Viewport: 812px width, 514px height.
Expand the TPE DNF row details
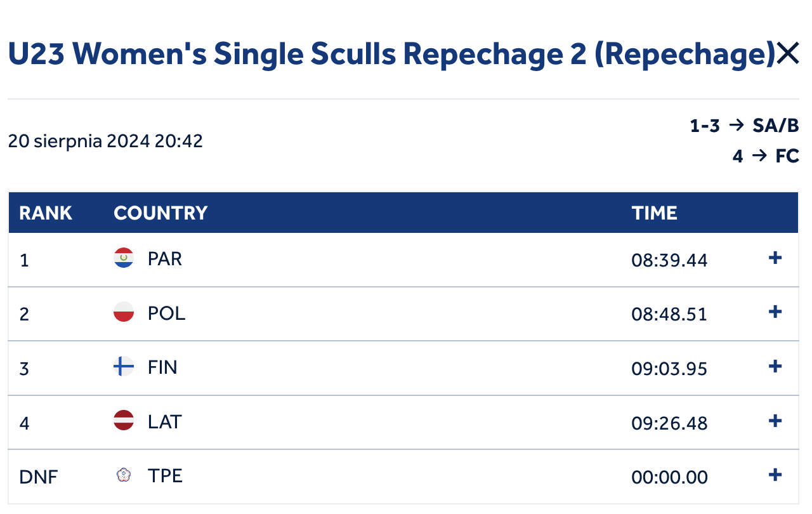775,475
